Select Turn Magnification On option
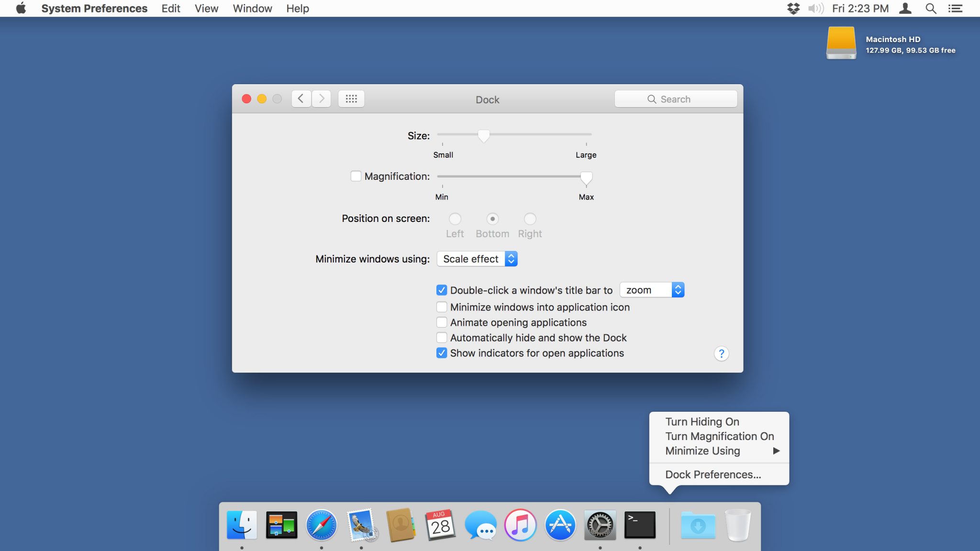Image resolution: width=980 pixels, height=551 pixels. [720, 436]
